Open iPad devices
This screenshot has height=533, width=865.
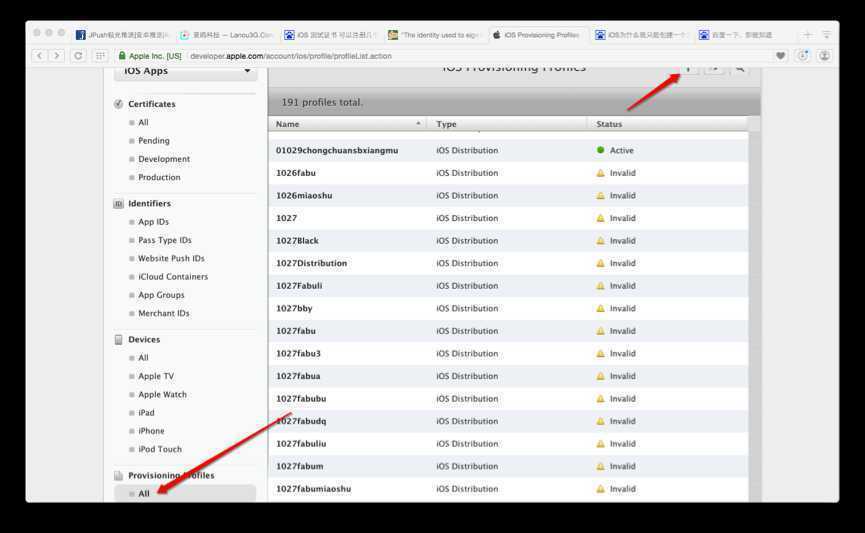(x=146, y=412)
